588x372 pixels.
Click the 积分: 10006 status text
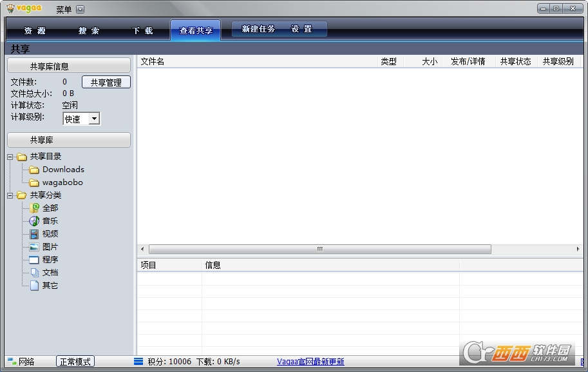(169, 362)
